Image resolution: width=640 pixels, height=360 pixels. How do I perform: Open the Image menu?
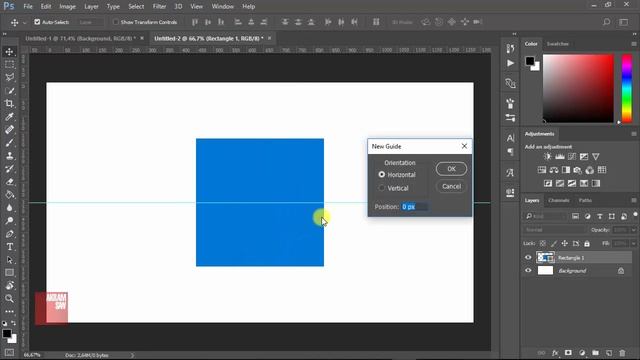[67, 7]
